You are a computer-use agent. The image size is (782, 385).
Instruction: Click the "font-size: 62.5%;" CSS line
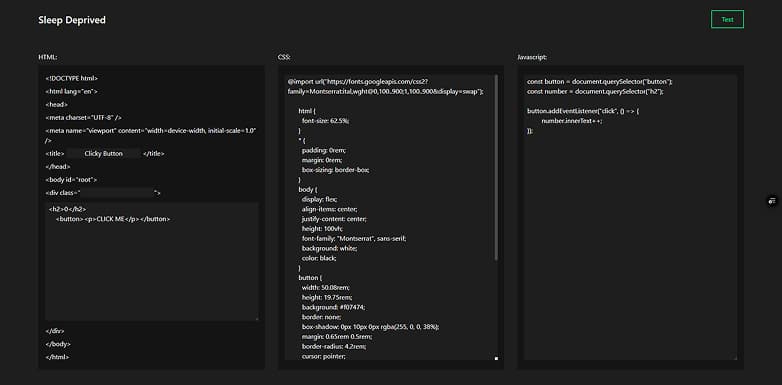326,121
